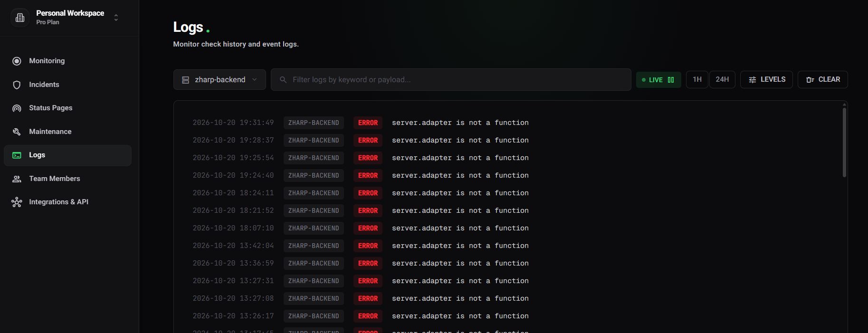This screenshot has width=868, height=333.
Task: Click the log timestamp 13:27:08
Action: click(x=233, y=298)
